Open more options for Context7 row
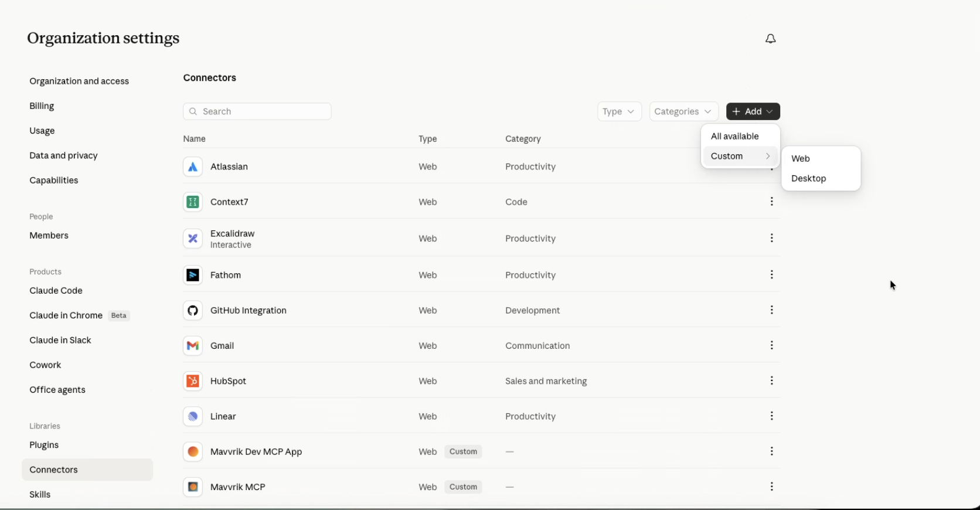 pos(772,202)
